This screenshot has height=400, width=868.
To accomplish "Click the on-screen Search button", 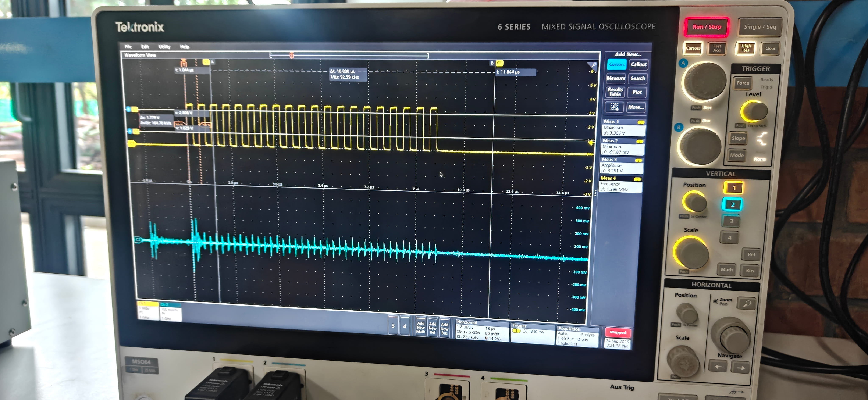I will coord(637,79).
